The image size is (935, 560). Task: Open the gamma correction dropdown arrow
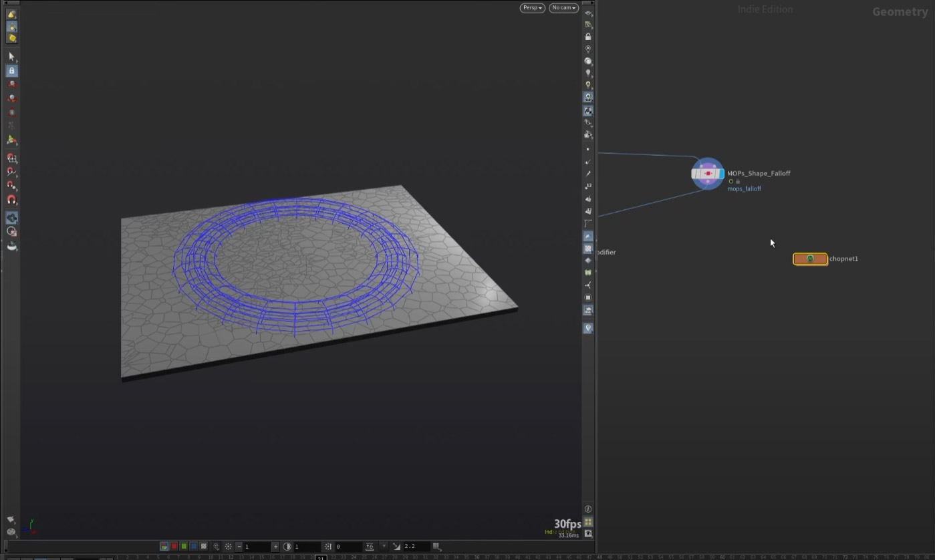(384, 546)
